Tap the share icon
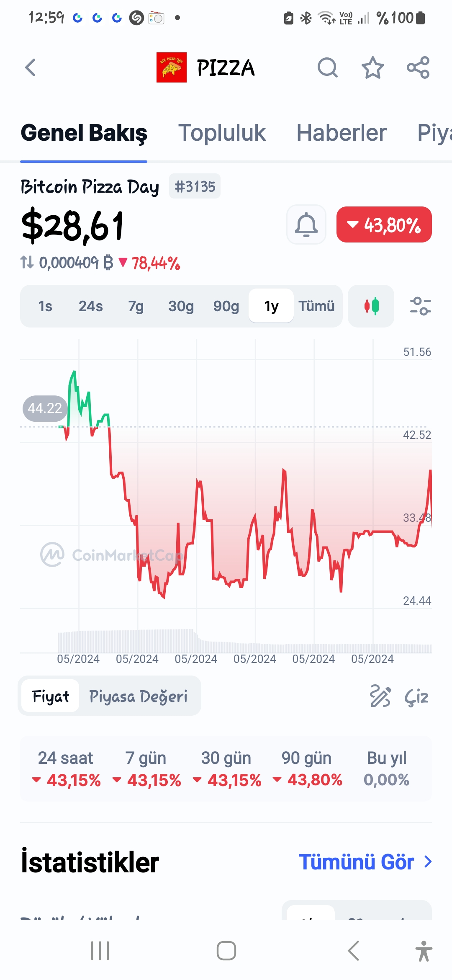This screenshot has width=452, height=980. coord(418,67)
